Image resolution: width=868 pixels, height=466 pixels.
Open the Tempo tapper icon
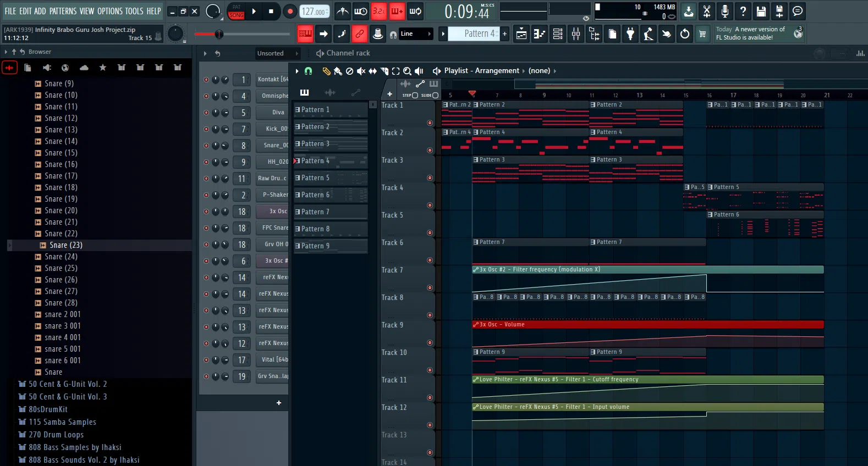pyautogui.click(x=649, y=34)
